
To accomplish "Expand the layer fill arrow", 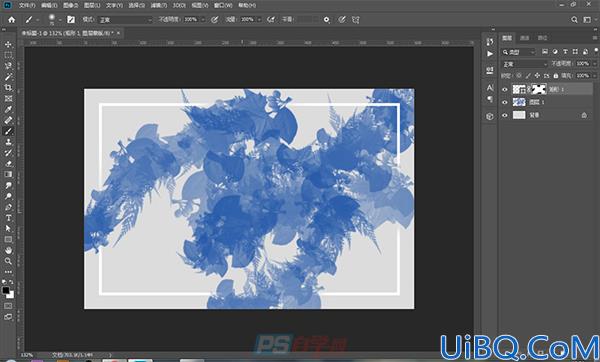I will pyautogui.click(x=595, y=76).
